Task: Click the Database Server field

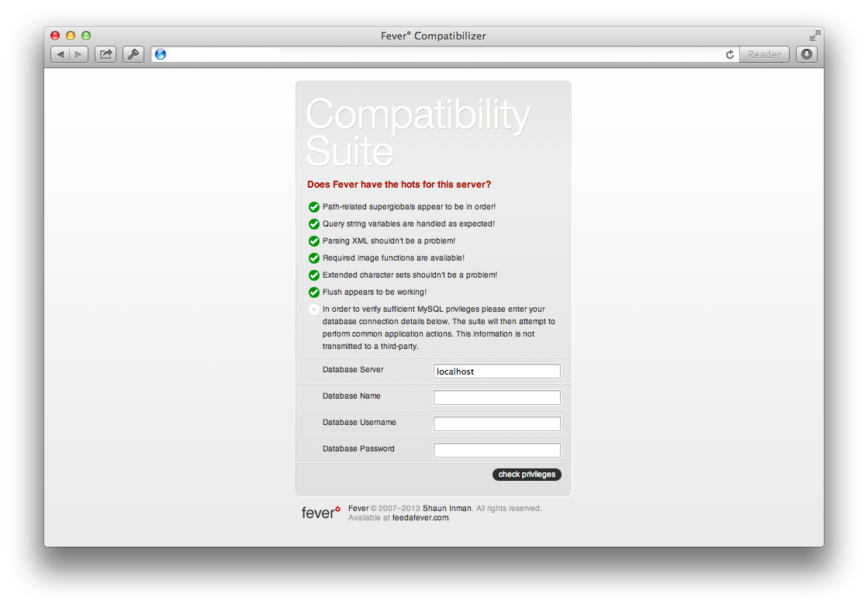Action: pos(496,371)
